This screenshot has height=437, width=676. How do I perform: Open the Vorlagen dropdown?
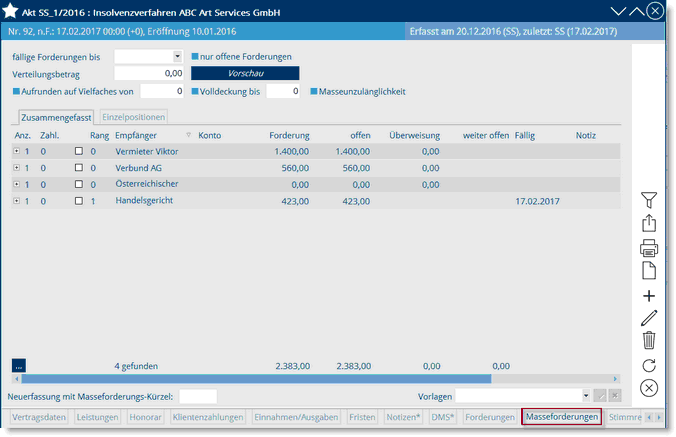585,396
